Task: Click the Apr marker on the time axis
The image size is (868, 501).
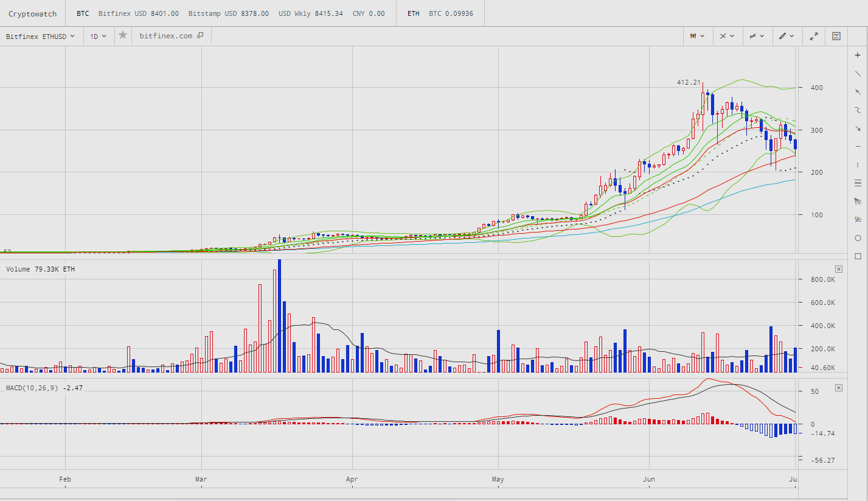Action: (352, 480)
